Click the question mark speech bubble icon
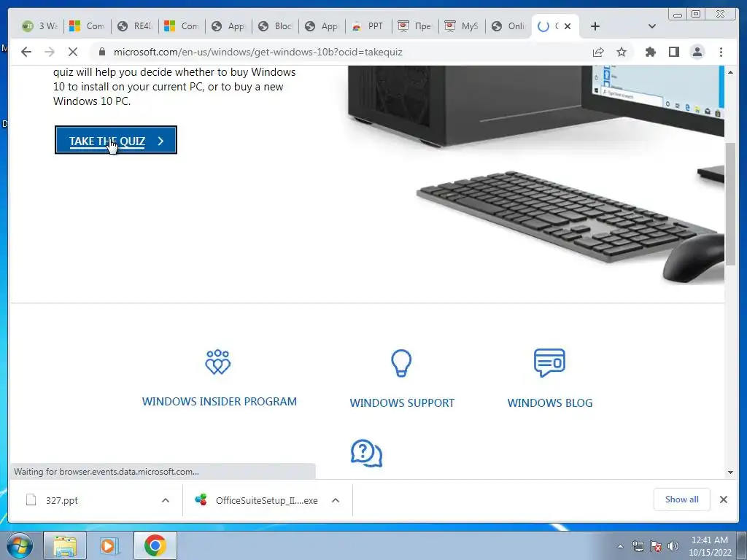 click(x=366, y=453)
